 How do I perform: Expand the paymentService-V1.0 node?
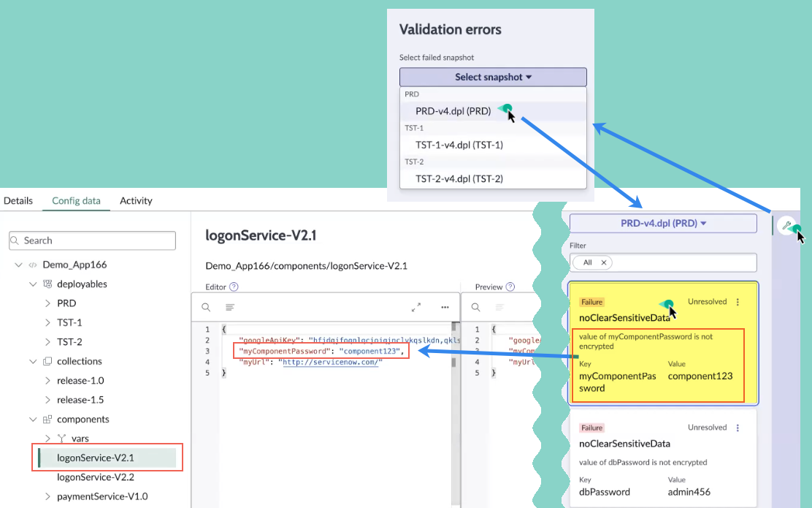47,496
